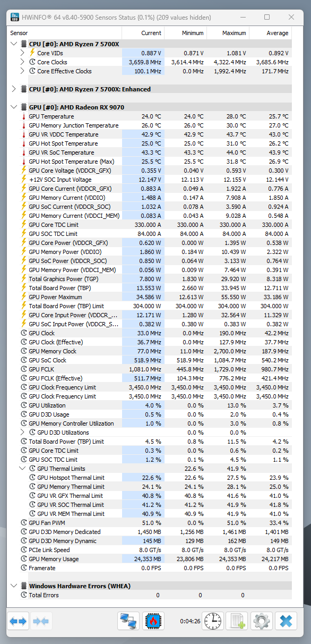Open the fan control flame icon
The height and width of the screenshot is (644, 311).
[153, 621]
